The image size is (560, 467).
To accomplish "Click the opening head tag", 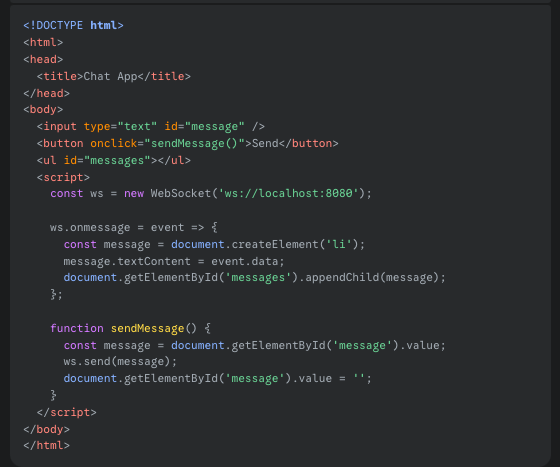I will pyautogui.click(x=43, y=59).
